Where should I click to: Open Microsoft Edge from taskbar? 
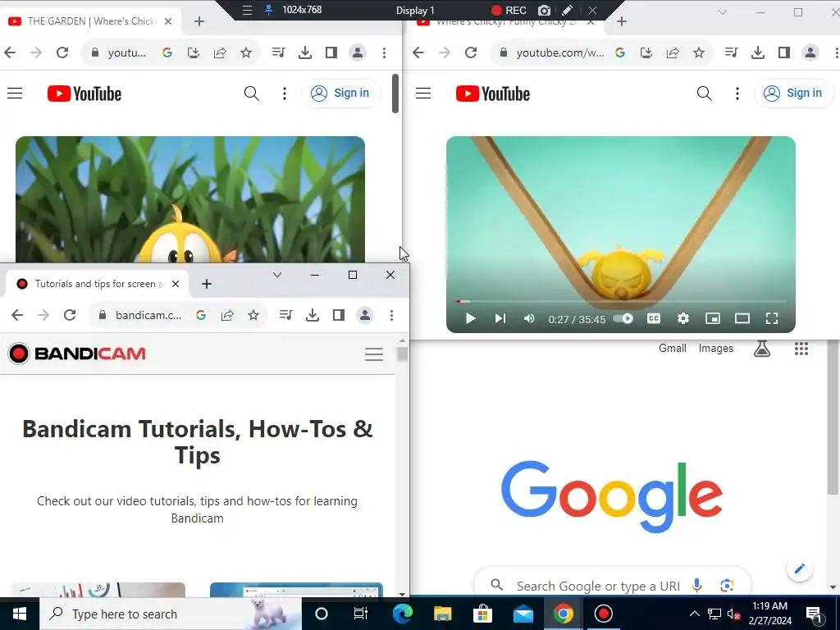(402, 614)
